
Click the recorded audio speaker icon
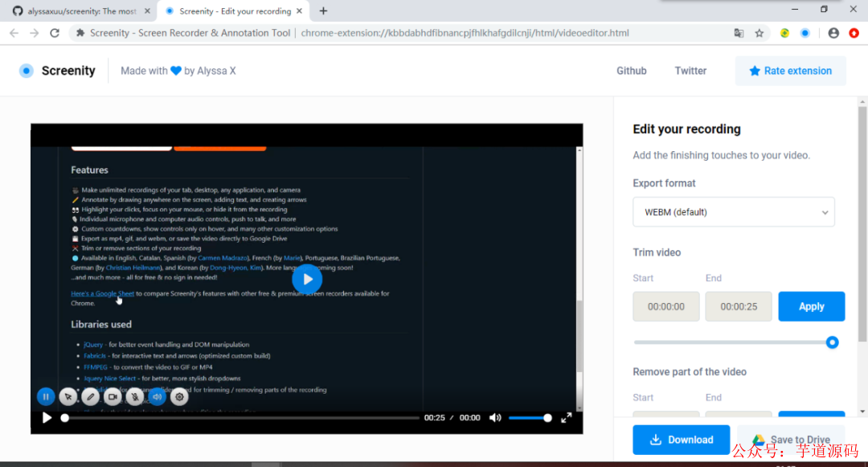click(158, 397)
